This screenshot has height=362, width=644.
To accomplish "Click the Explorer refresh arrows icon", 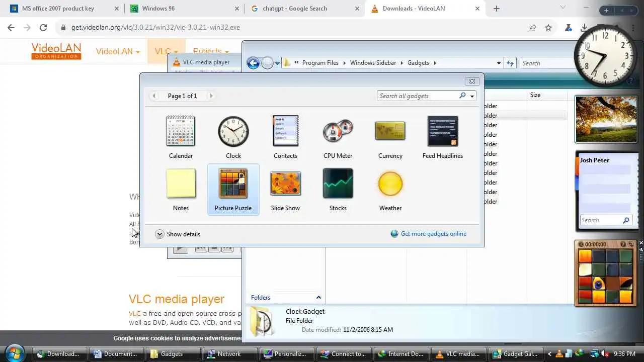I will coord(510,63).
